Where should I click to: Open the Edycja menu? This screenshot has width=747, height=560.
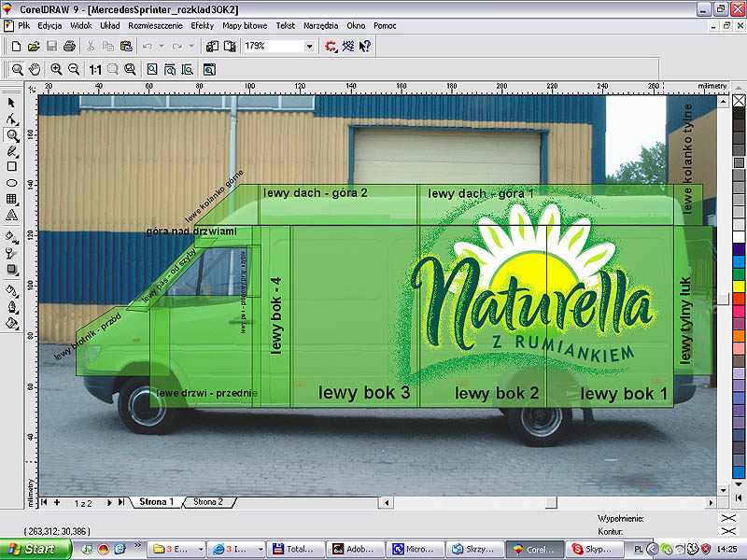[50, 26]
